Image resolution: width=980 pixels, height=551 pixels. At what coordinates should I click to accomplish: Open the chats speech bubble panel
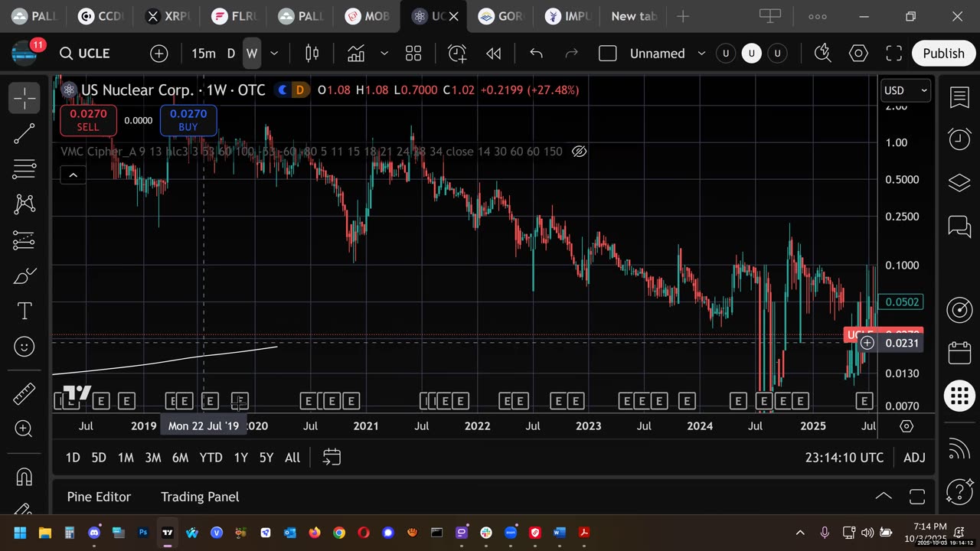959,226
